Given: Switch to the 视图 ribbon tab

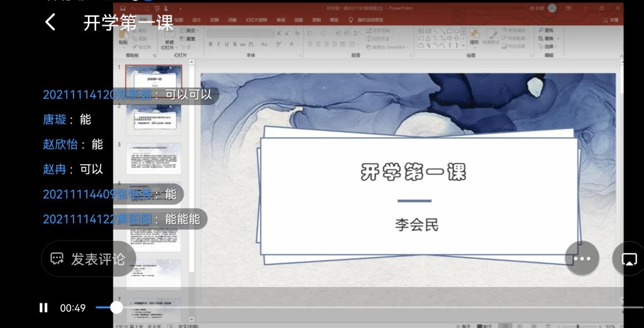Looking at the screenshot, I should (298, 20).
